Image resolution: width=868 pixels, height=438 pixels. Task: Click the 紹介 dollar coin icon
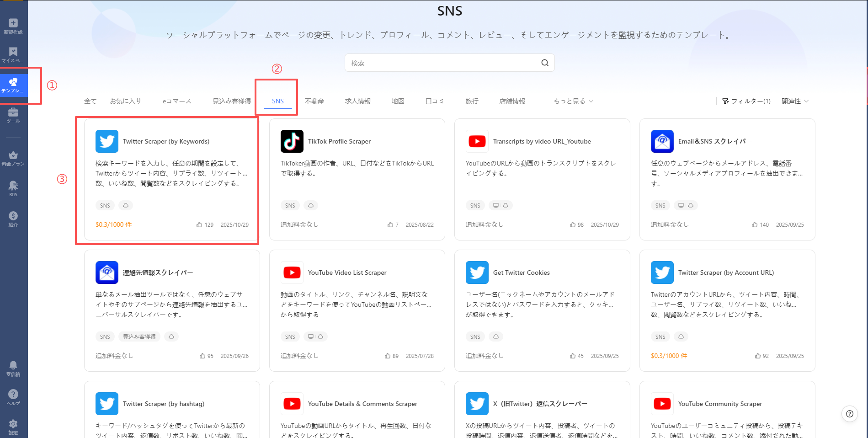(13, 216)
